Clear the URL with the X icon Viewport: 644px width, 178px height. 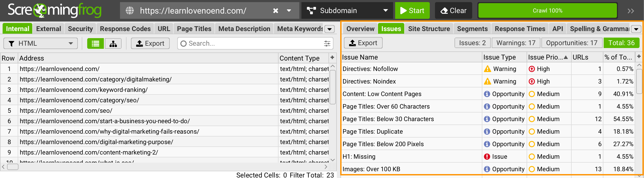[276, 11]
